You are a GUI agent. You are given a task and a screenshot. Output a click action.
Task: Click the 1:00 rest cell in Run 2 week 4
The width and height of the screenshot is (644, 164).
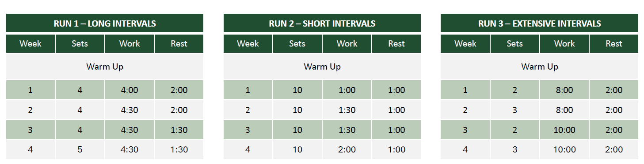(396, 150)
